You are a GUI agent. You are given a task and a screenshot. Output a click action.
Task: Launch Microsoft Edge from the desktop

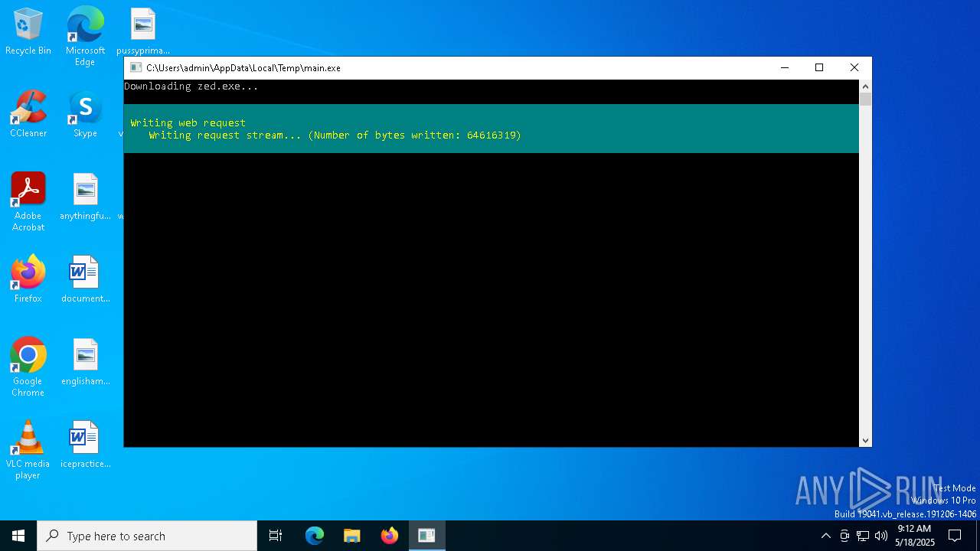click(x=85, y=36)
